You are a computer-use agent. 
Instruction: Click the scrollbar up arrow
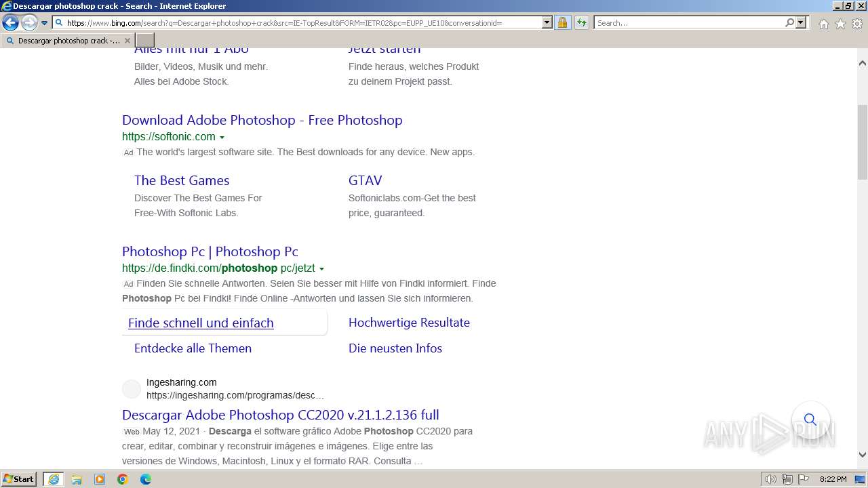[863, 62]
